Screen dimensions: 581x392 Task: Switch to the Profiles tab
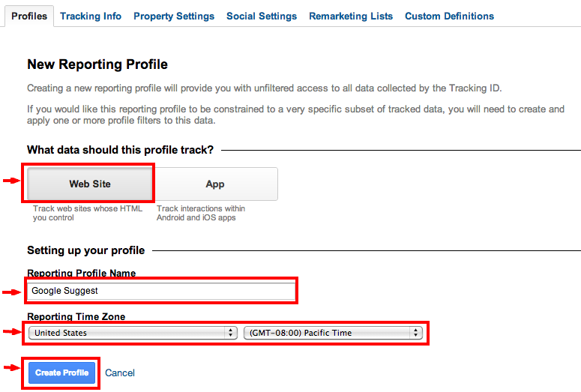(29, 16)
